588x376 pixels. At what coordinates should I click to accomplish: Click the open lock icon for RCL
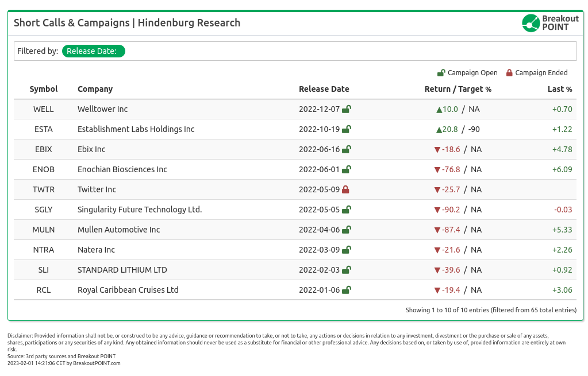click(x=347, y=290)
